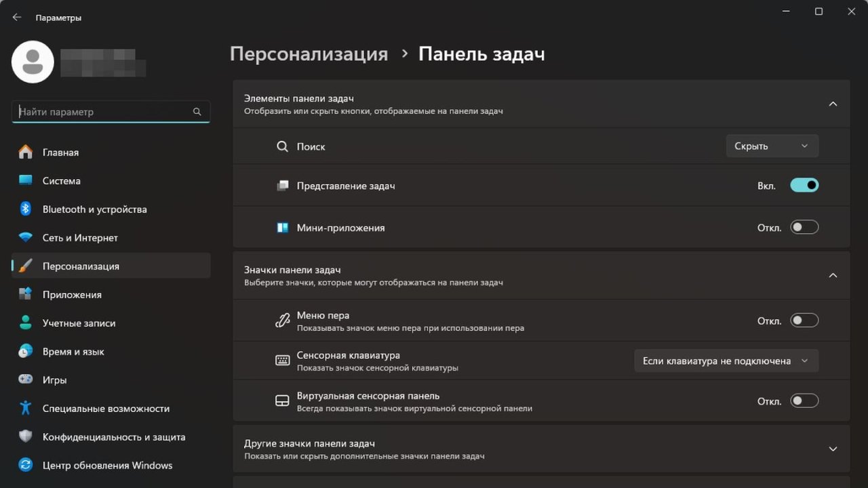Click the Сеть и Интернет Wi-Fi icon
This screenshot has width=868, height=488.
point(26,237)
